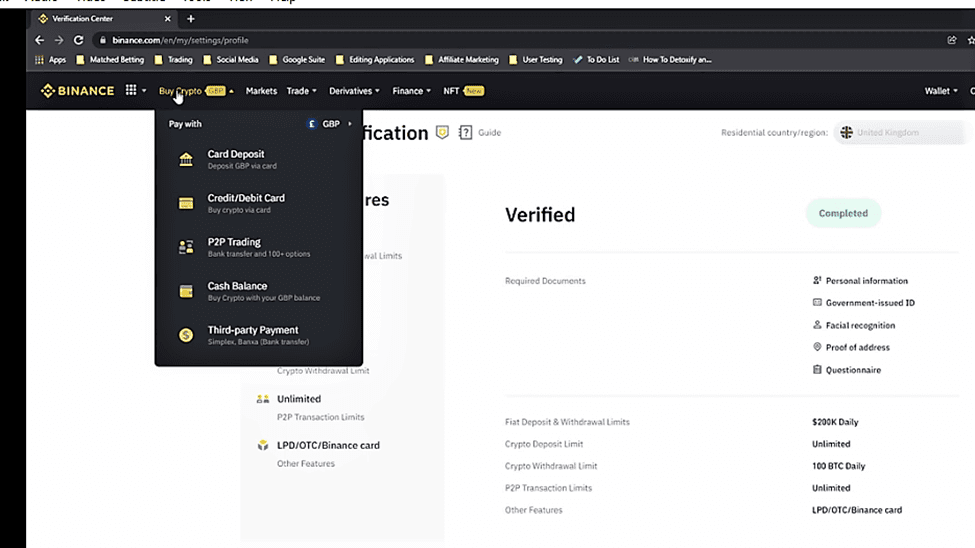The width and height of the screenshot is (975, 548).
Task: Open the Chrome Apps shortcut
Action: point(51,60)
